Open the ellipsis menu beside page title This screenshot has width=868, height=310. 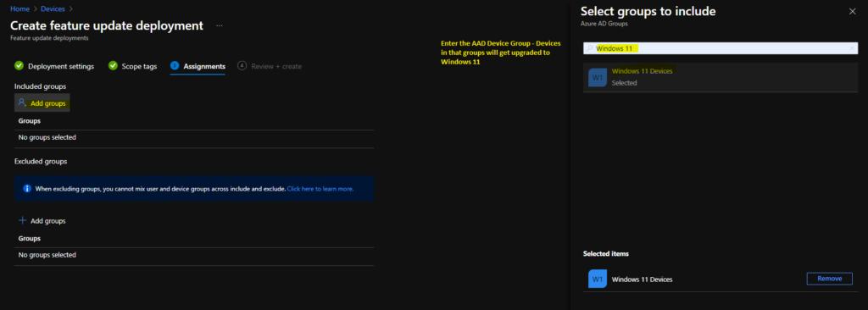click(x=220, y=25)
